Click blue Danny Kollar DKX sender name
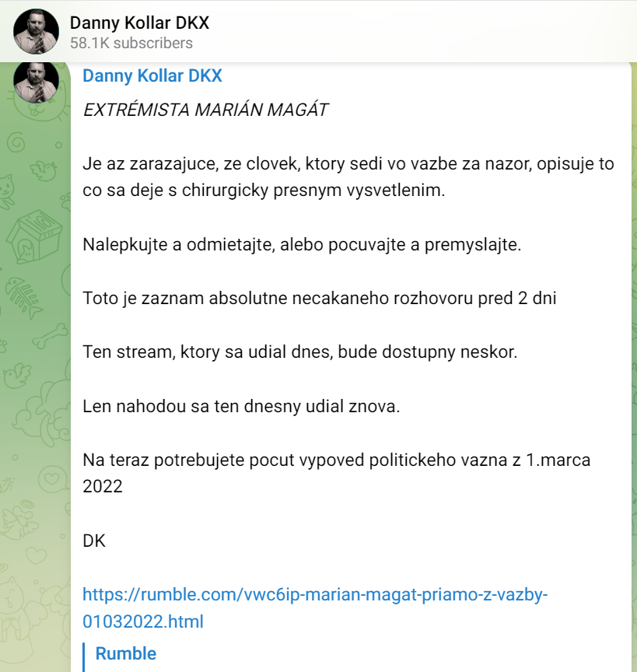This screenshot has height=672, width=637. click(x=152, y=76)
